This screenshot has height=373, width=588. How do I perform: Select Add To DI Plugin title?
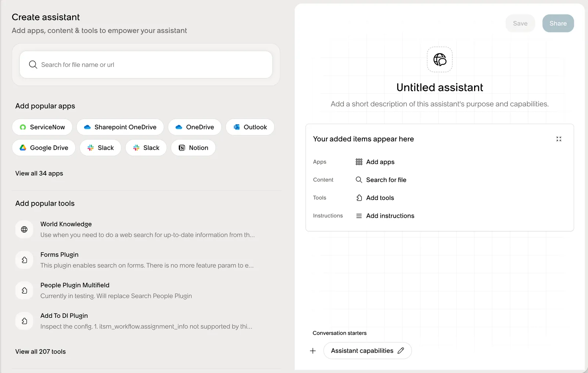tap(64, 316)
